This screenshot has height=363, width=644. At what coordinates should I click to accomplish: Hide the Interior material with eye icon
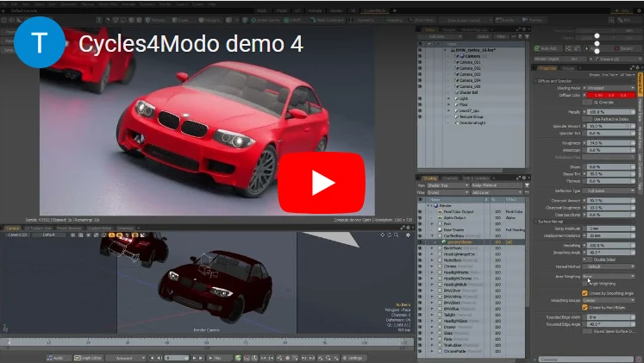(x=420, y=327)
